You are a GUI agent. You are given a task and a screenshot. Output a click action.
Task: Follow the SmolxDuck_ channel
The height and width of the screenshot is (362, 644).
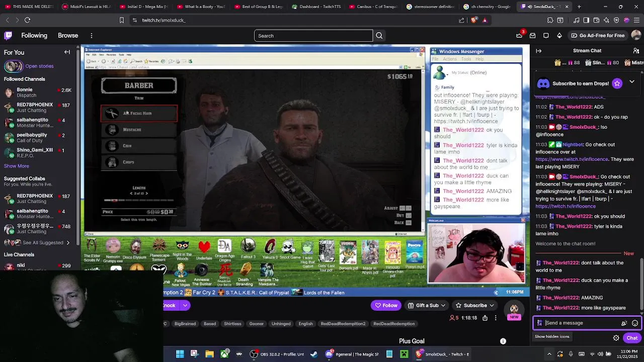click(386, 305)
